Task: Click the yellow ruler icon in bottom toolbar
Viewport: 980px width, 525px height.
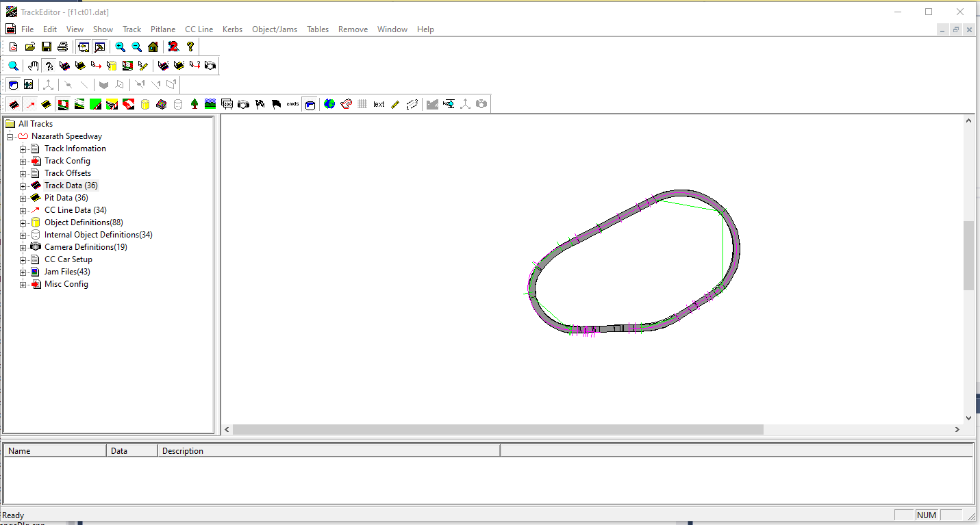Action: pyautogui.click(x=395, y=104)
